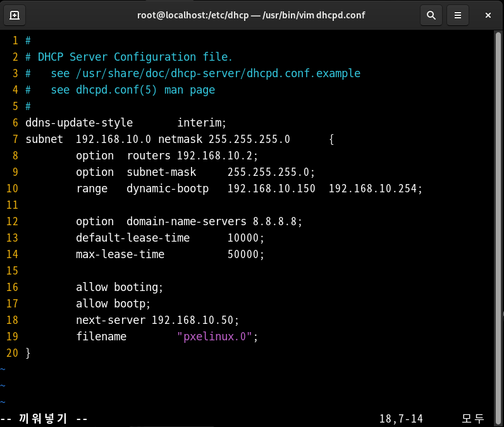Click the opening brace on line 7
This screenshot has width=504, height=427.
(331, 140)
